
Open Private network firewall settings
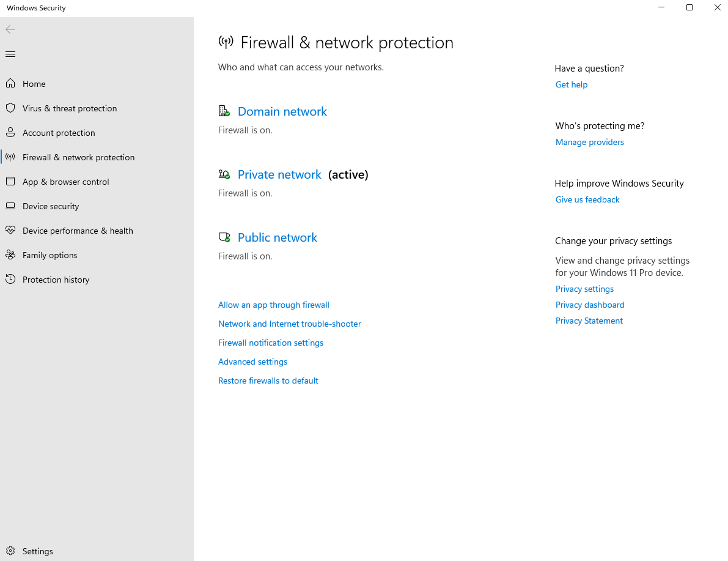279,174
